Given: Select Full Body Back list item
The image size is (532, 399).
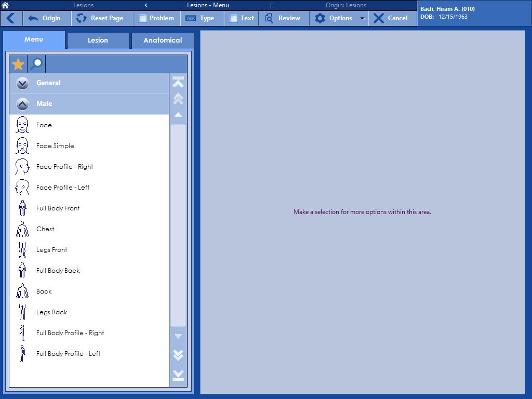Looking at the screenshot, I should click(x=58, y=271).
